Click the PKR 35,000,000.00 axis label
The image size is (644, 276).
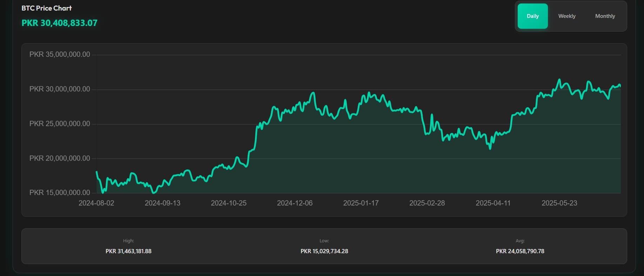tap(60, 54)
